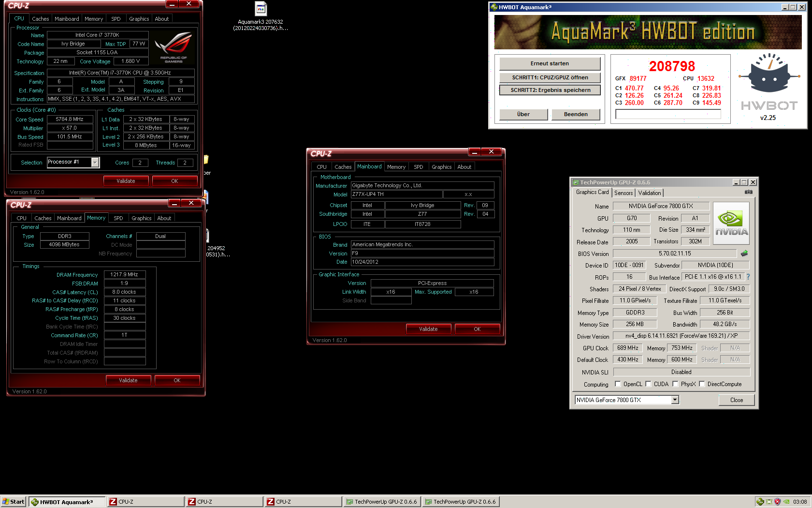Click the first green tray icon in the system tray
Viewport: 812px width, 508px height.
point(760,502)
